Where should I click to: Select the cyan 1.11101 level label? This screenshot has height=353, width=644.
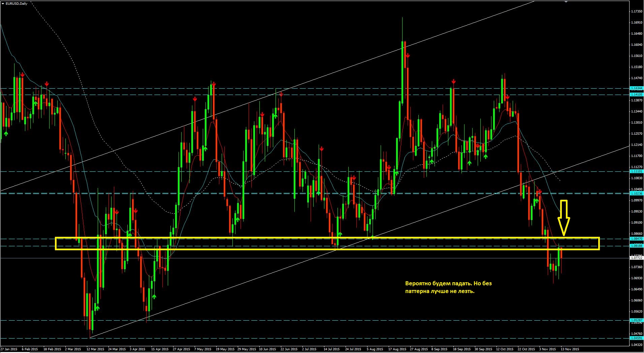(x=636, y=171)
